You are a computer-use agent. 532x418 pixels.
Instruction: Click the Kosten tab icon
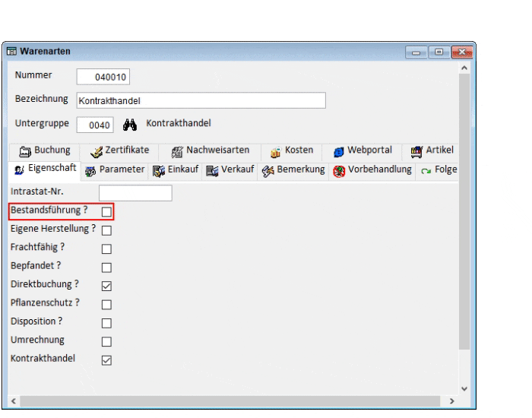click(275, 152)
